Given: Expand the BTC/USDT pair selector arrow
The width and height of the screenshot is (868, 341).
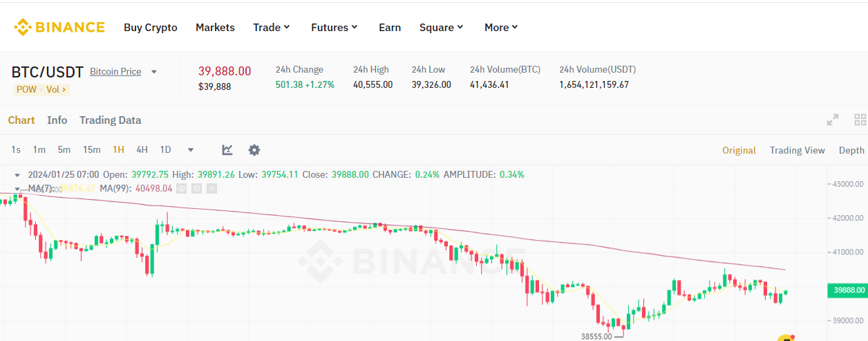Looking at the screenshot, I should [154, 71].
